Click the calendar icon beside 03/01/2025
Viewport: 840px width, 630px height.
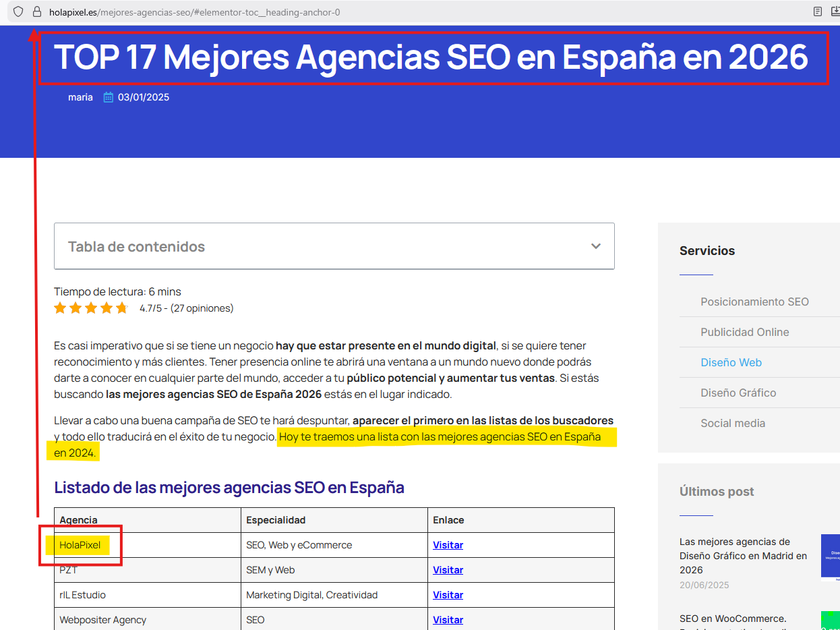pos(108,97)
